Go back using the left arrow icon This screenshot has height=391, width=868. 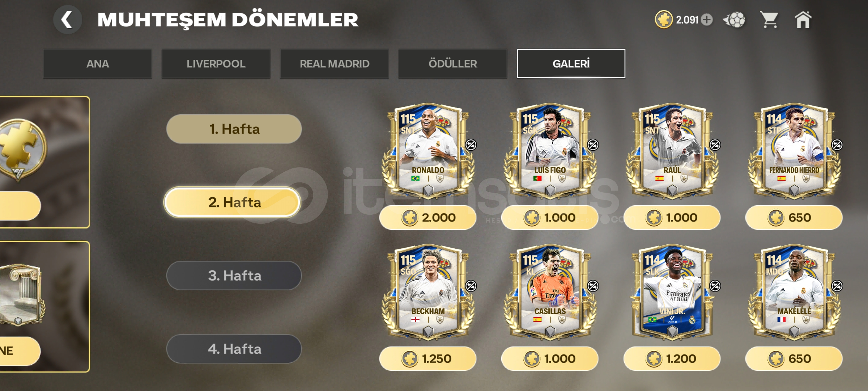[x=68, y=20]
